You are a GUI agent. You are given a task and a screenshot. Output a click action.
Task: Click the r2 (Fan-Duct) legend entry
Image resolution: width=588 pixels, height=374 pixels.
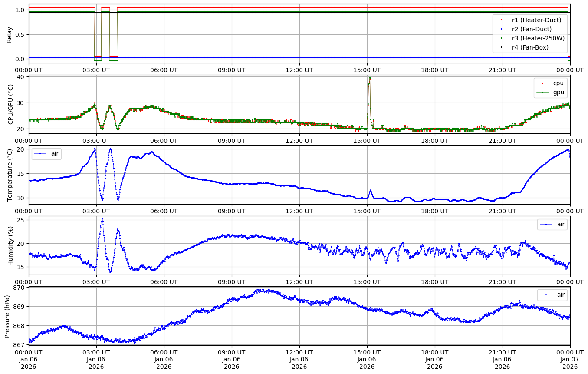(x=532, y=29)
